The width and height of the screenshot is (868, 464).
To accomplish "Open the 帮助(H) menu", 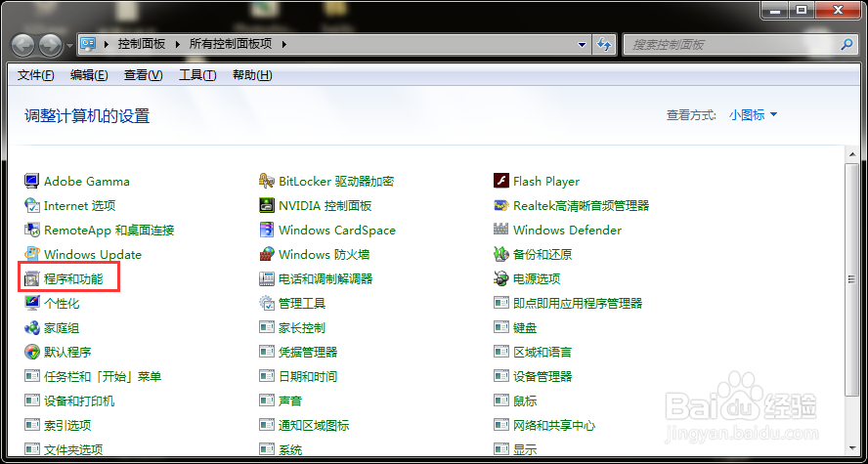I will pyautogui.click(x=252, y=75).
